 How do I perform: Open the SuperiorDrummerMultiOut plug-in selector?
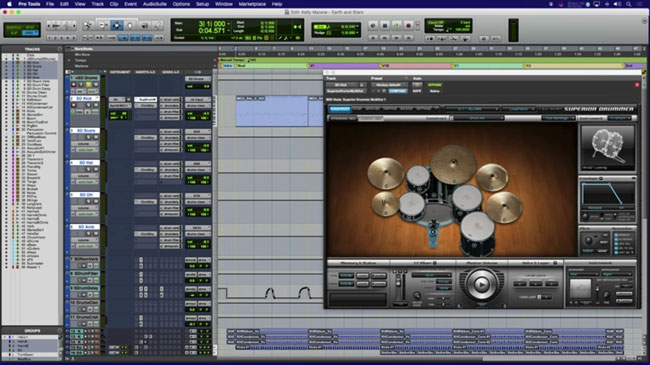pyautogui.click(x=345, y=91)
